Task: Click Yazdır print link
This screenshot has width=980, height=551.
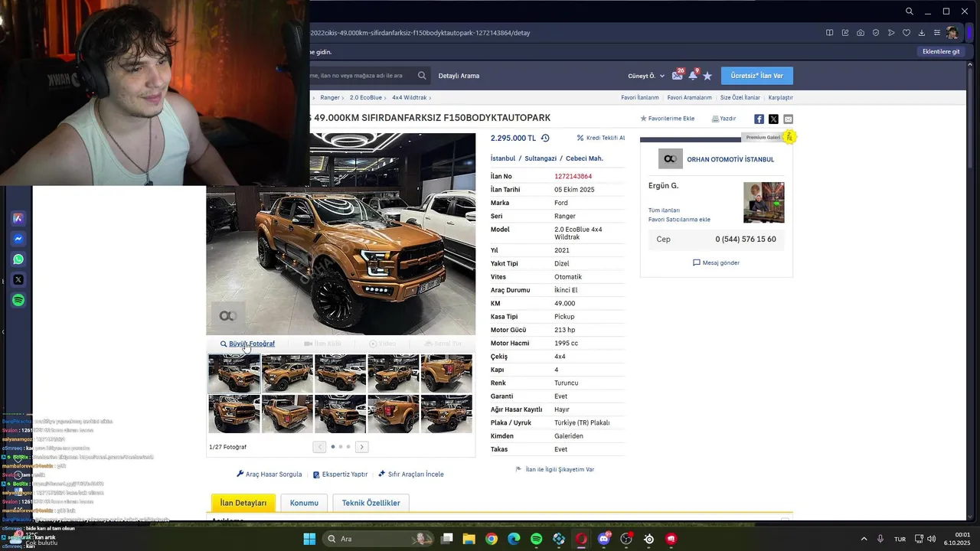Action: (724, 119)
